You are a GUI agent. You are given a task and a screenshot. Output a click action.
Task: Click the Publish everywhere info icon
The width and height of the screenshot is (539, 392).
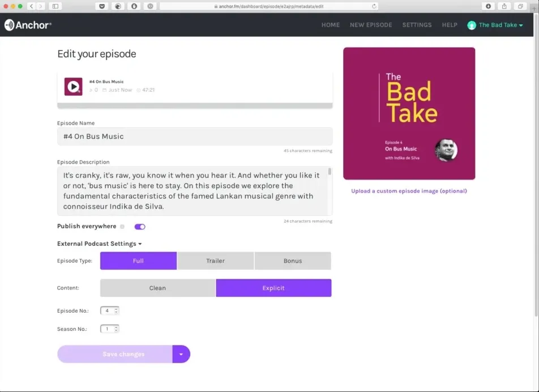point(122,227)
